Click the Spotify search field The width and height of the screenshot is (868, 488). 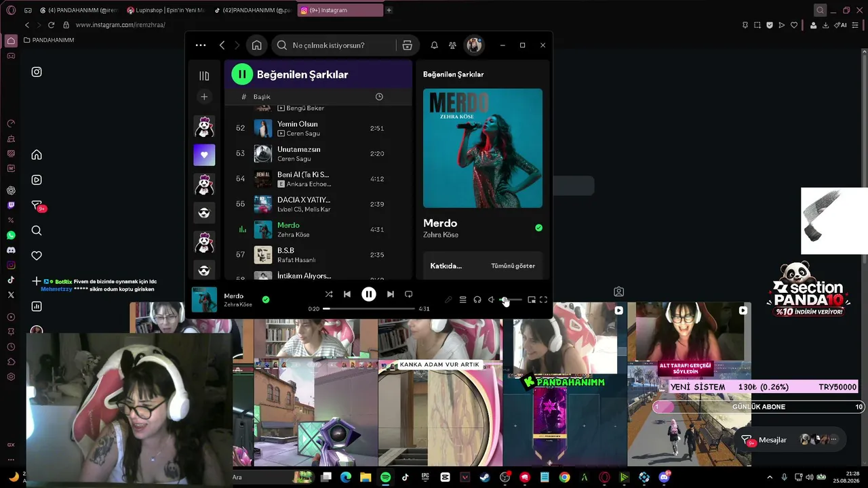click(x=334, y=45)
